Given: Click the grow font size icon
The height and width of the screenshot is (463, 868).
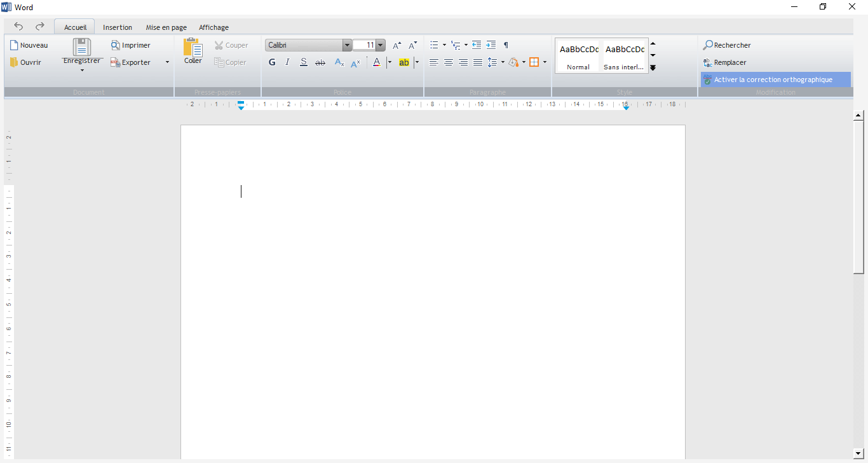Looking at the screenshot, I should click(x=397, y=45).
